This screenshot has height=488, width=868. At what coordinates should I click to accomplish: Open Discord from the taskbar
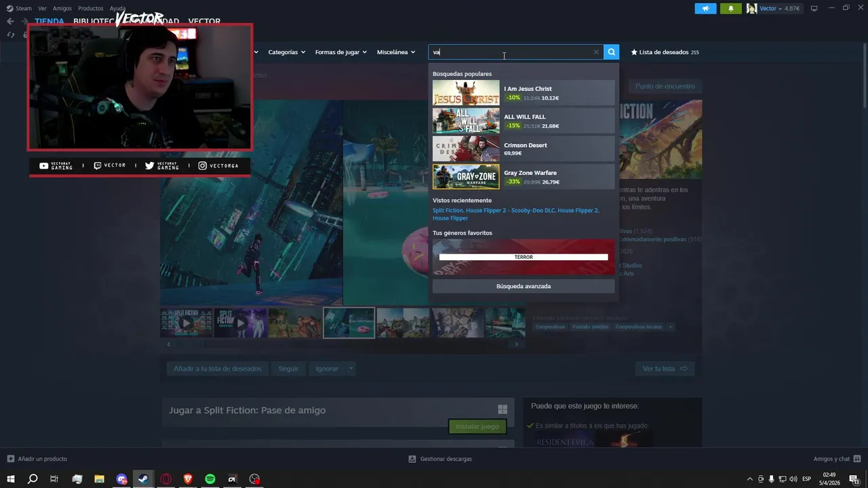pyautogui.click(x=121, y=479)
